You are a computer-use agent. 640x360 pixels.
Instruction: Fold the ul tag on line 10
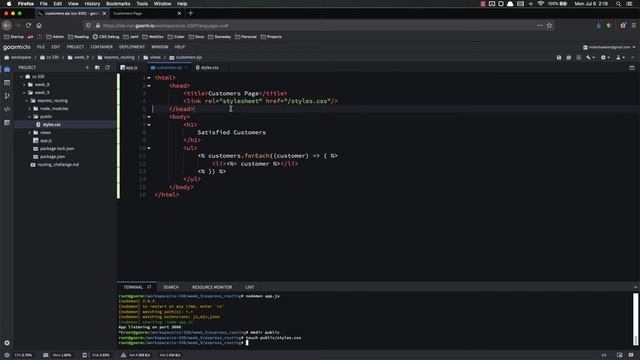tap(149, 148)
